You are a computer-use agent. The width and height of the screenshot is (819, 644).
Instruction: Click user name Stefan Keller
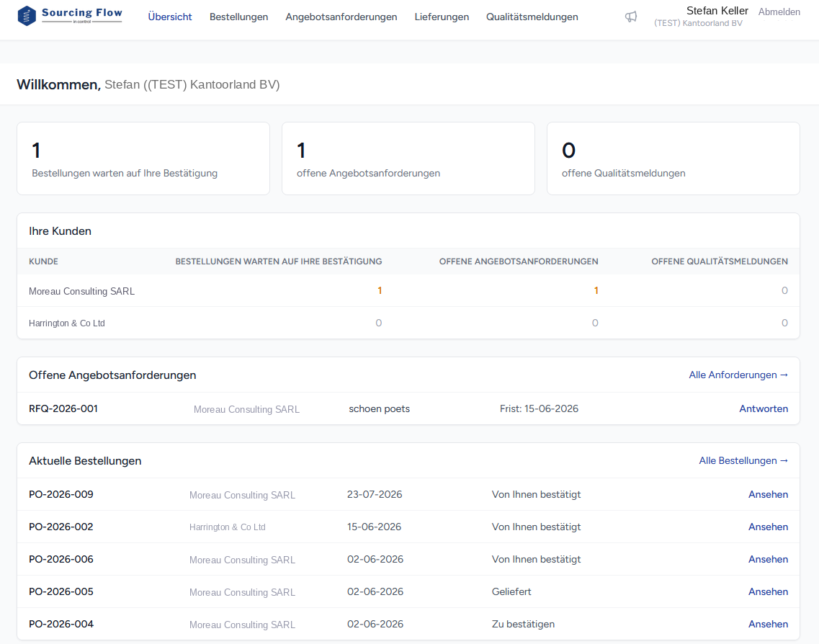717,11
